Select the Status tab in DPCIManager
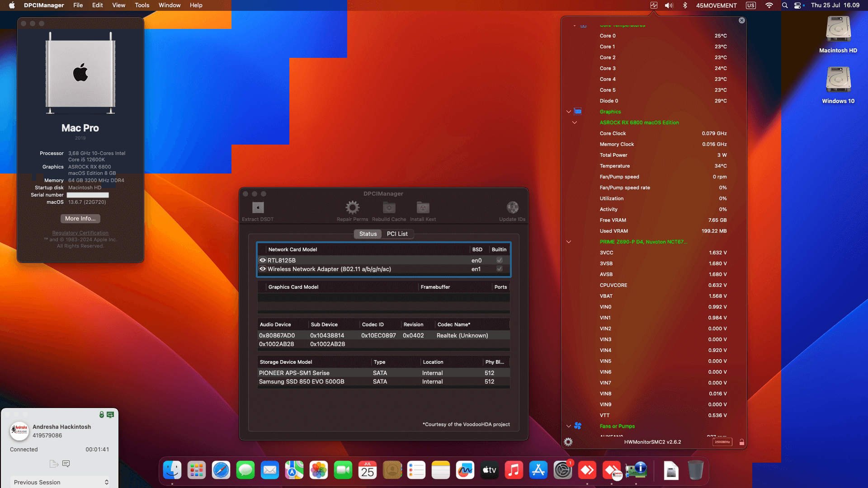Image resolution: width=868 pixels, height=488 pixels. click(368, 234)
